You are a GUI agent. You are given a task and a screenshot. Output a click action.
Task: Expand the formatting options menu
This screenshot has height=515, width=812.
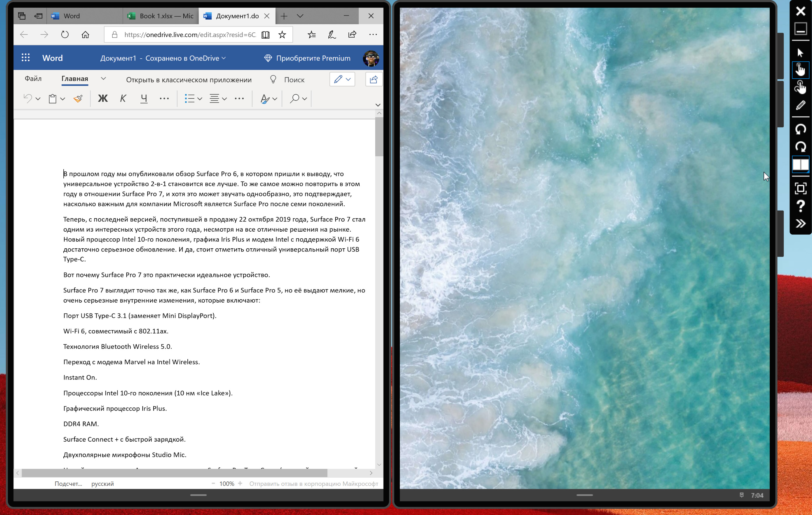click(377, 105)
